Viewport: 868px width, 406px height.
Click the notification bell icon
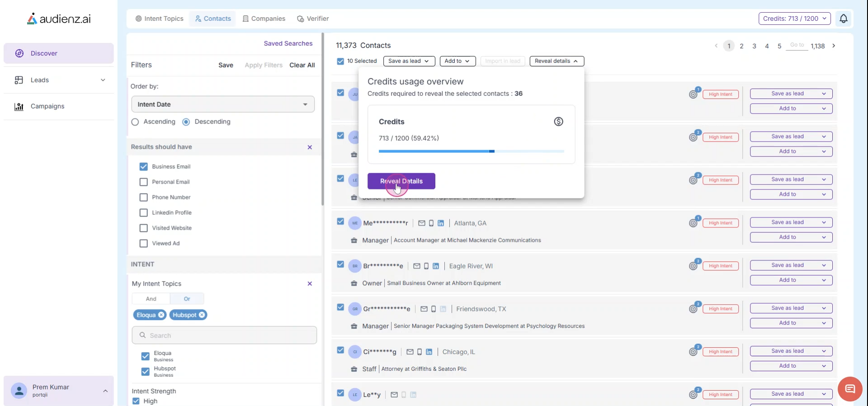coord(843,19)
